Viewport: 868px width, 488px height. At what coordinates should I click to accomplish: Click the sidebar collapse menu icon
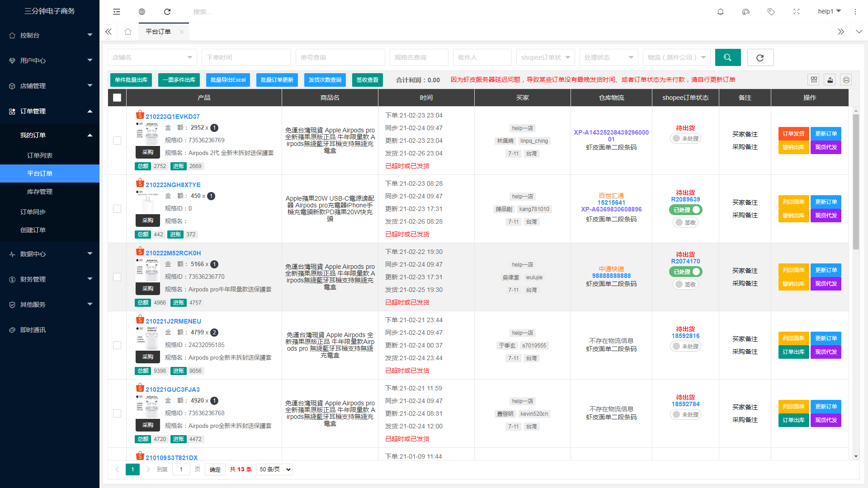coord(117,12)
